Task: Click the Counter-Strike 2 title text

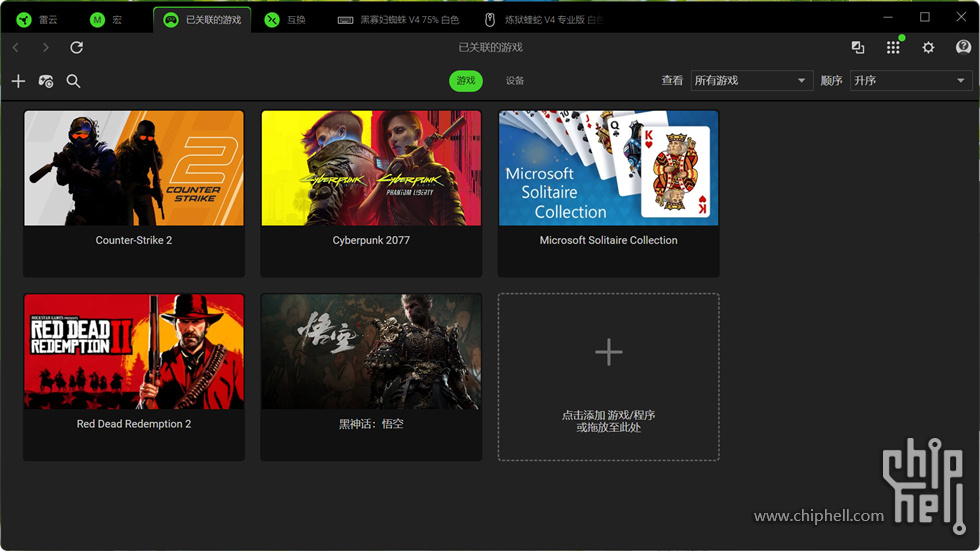Action: (134, 240)
